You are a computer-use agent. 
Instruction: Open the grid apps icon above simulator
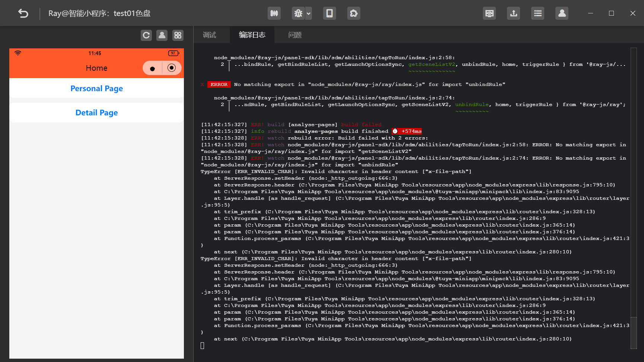(x=178, y=35)
